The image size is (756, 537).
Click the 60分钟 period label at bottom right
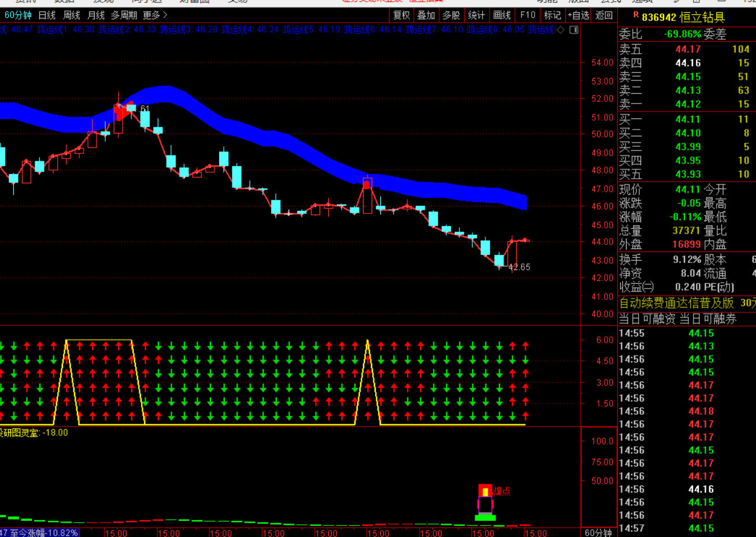pos(598,532)
